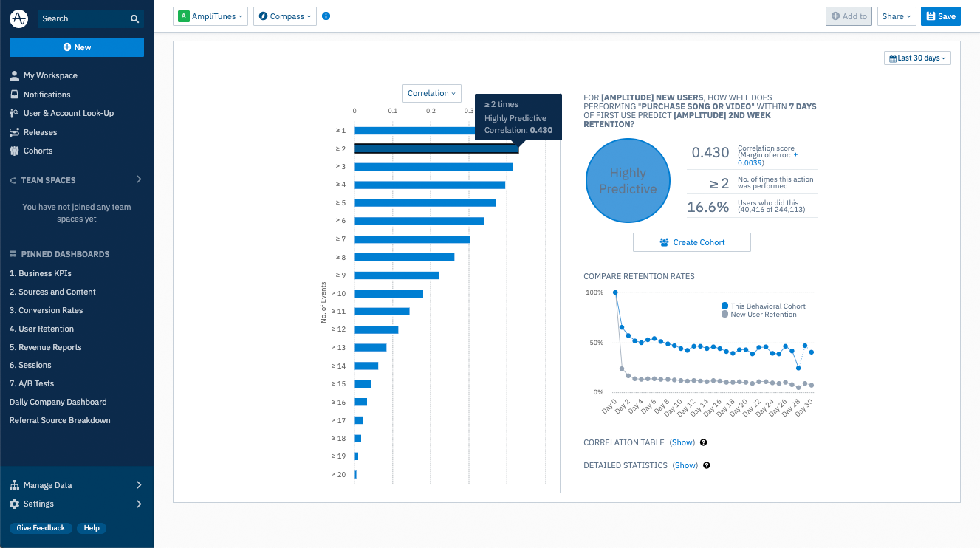Click the Correlation Table help icon

tap(704, 442)
